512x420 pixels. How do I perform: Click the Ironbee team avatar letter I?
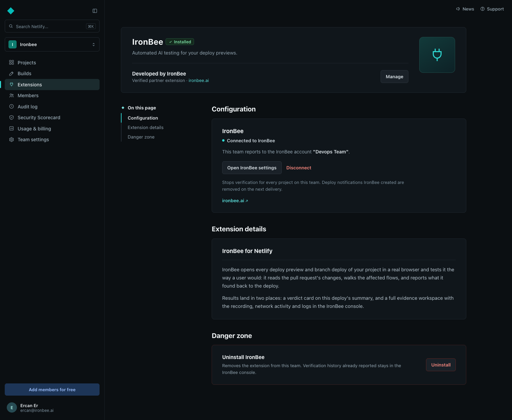[x=13, y=44]
